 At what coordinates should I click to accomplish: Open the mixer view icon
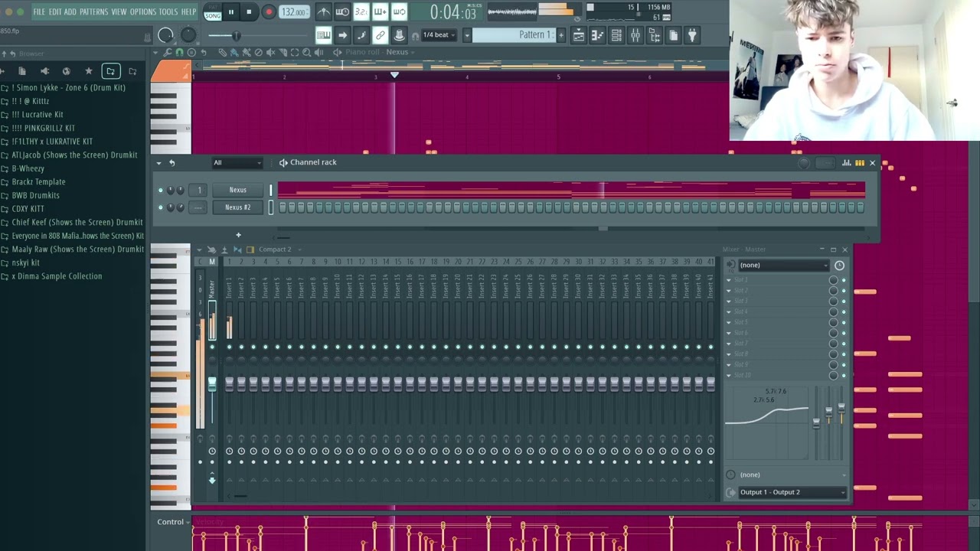click(635, 35)
